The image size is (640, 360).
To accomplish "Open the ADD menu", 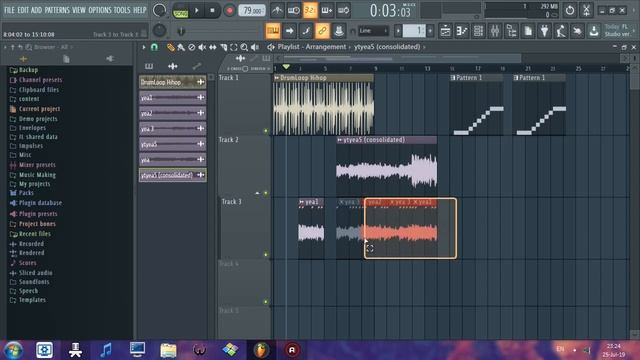I will pyautogui.click(x=36, y=10).
